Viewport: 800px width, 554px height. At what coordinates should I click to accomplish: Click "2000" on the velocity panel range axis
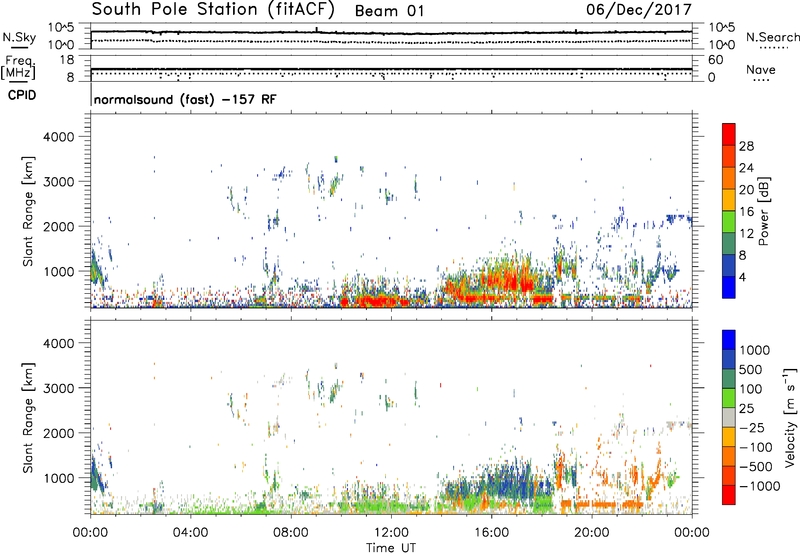point(58,433)
